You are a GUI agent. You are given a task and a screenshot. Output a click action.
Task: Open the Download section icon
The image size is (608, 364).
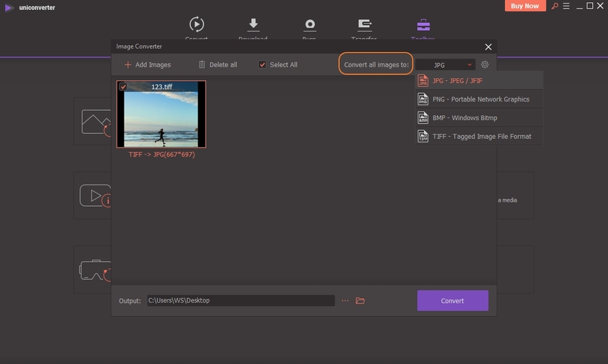click(x=252, y=24)
